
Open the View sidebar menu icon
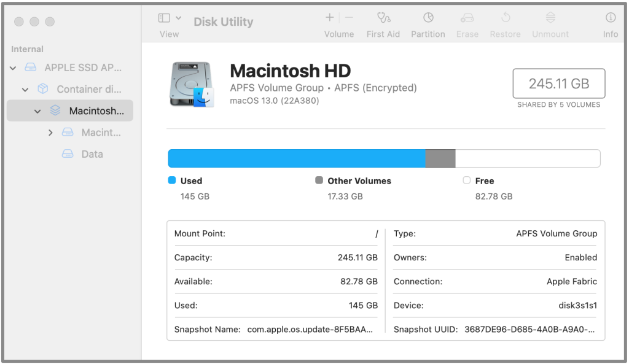coord(164,18)
